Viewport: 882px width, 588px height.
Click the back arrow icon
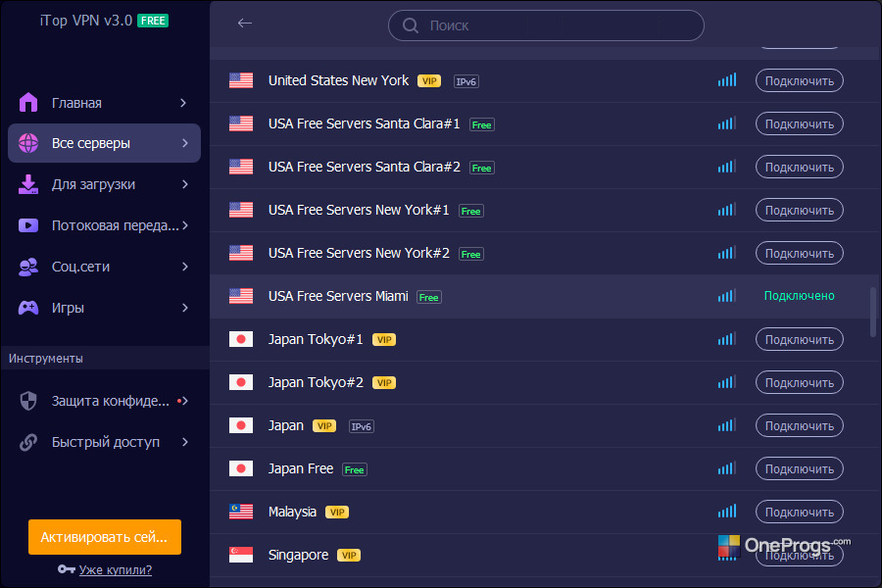click(245, 24)
